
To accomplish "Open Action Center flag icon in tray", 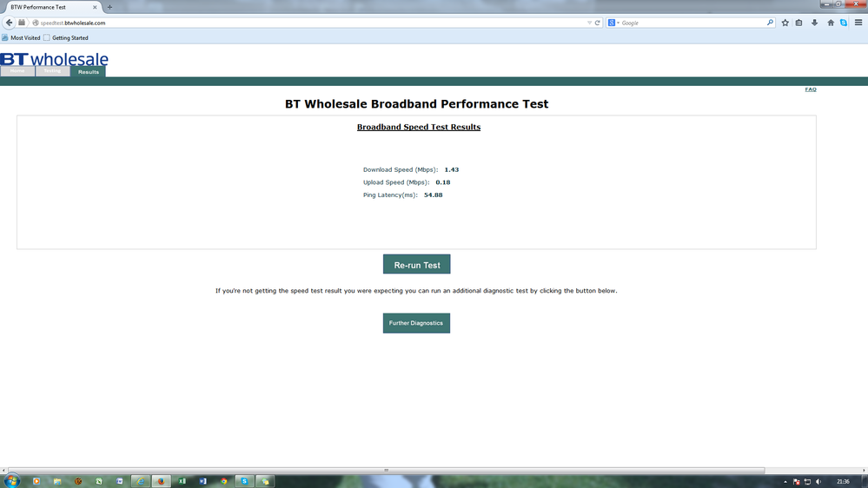I will [x=796, y=482].
